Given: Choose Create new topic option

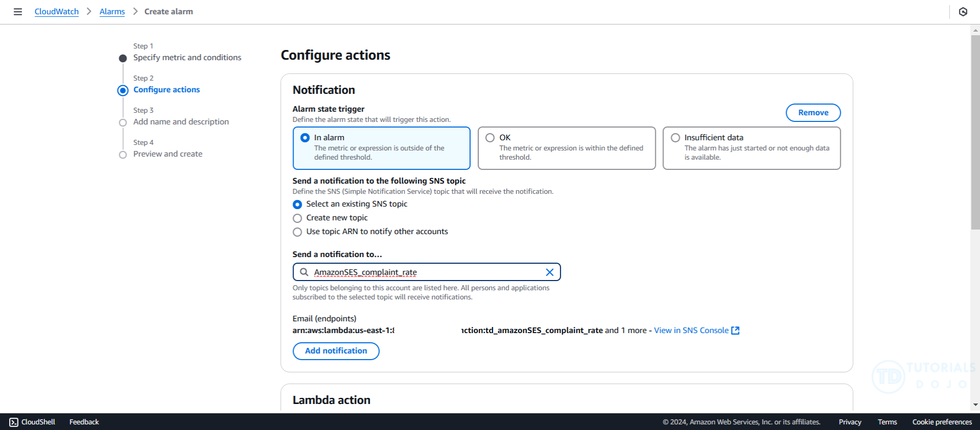Looking at the screenshot, I should pyautogui.click(x=297, y=218).
